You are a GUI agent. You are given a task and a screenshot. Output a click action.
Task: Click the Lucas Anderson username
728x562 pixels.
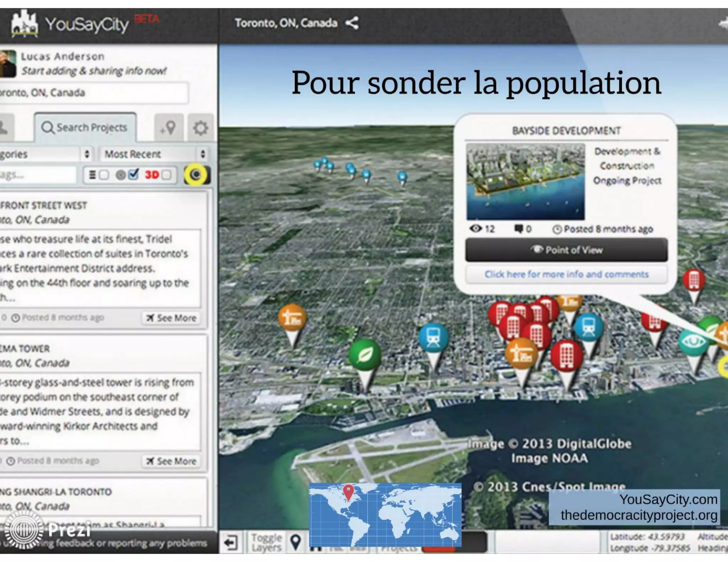(63, 56)
